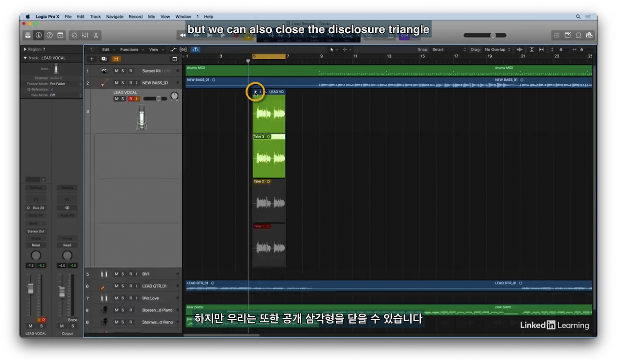The width and height of the screenshot is (617, 364).
Task: Toggle waveform zoom button
Action: point(520,50)
